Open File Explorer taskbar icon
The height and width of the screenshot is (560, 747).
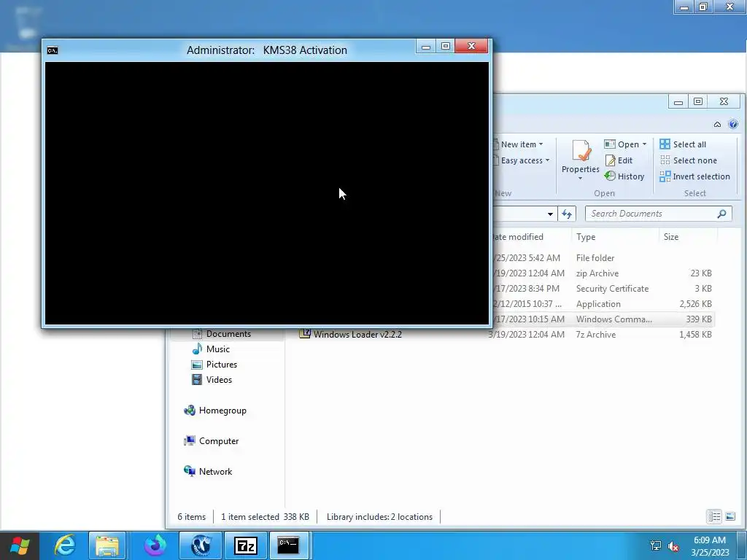(107, 545)
